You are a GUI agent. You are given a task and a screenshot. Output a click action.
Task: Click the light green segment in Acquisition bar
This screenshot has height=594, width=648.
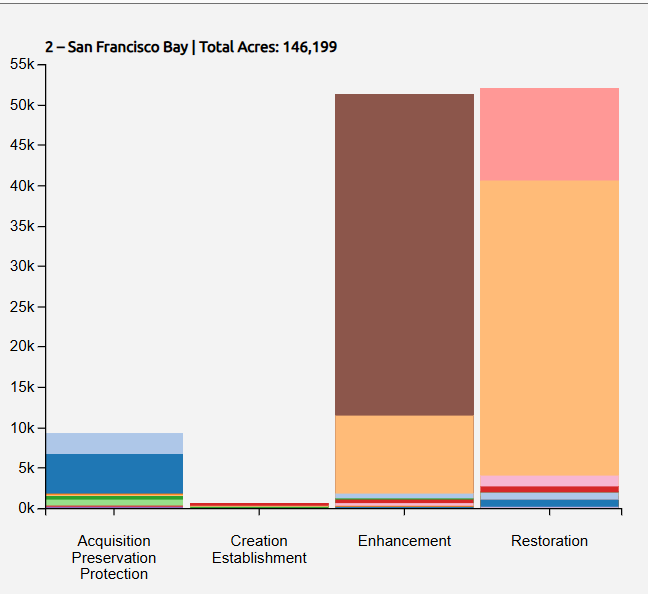114,502
